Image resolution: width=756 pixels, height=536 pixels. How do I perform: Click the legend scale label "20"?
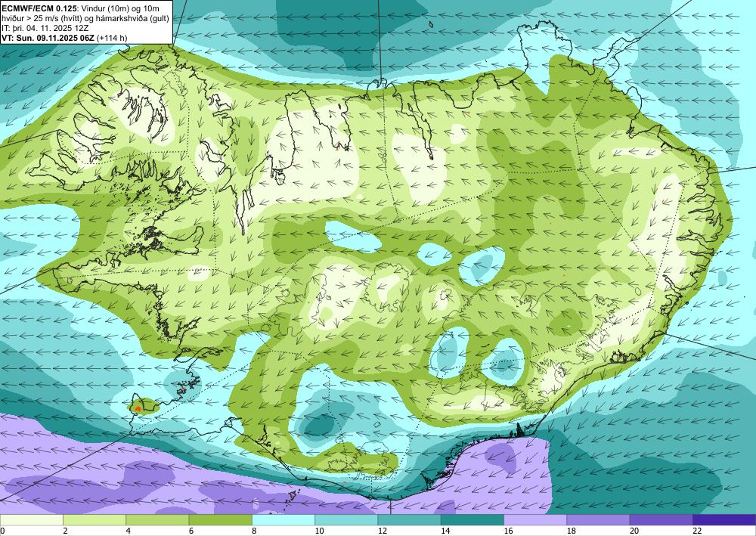point(634,531)
